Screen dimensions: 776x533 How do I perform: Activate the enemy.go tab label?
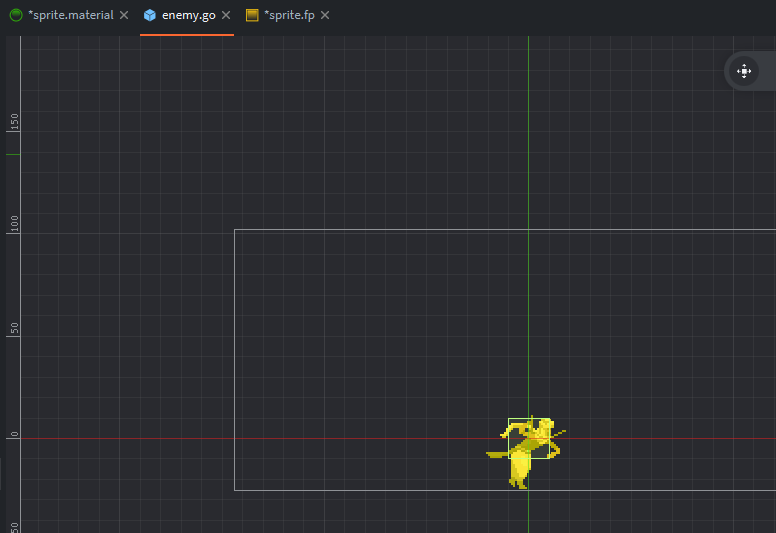click(188, 15)
